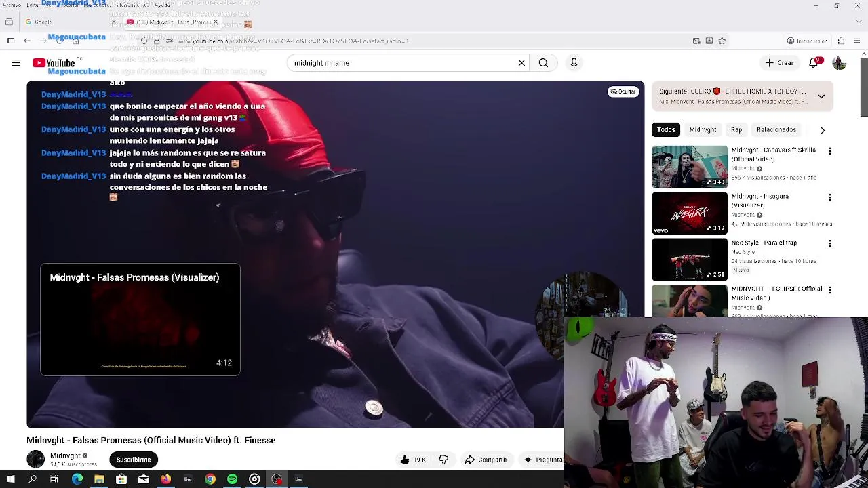Open the Midnvght channel avatar

click(x=35, y=459)
